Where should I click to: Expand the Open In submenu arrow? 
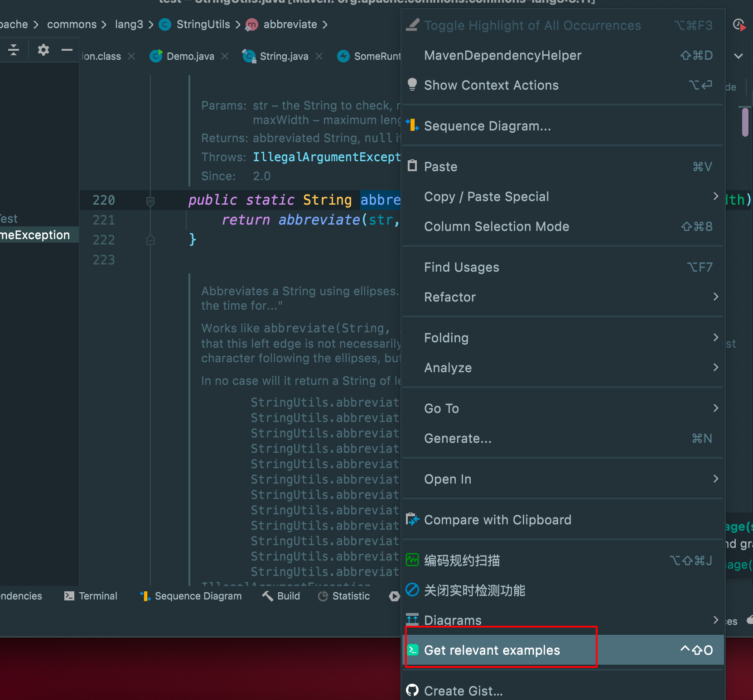tap(715, 479)
